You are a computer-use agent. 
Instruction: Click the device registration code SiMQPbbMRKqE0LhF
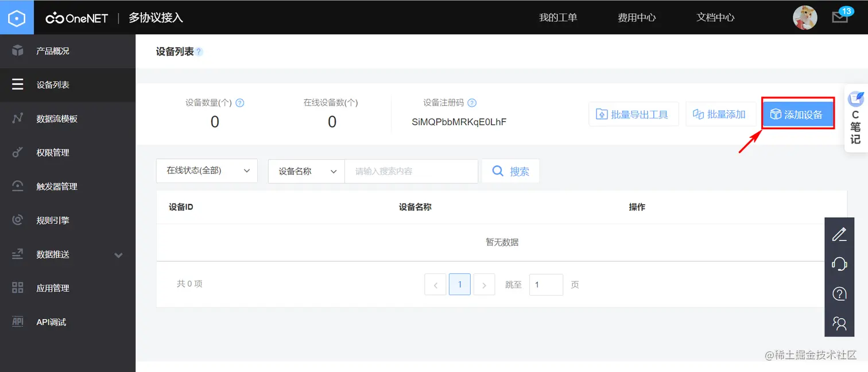(x=459, y=122)
